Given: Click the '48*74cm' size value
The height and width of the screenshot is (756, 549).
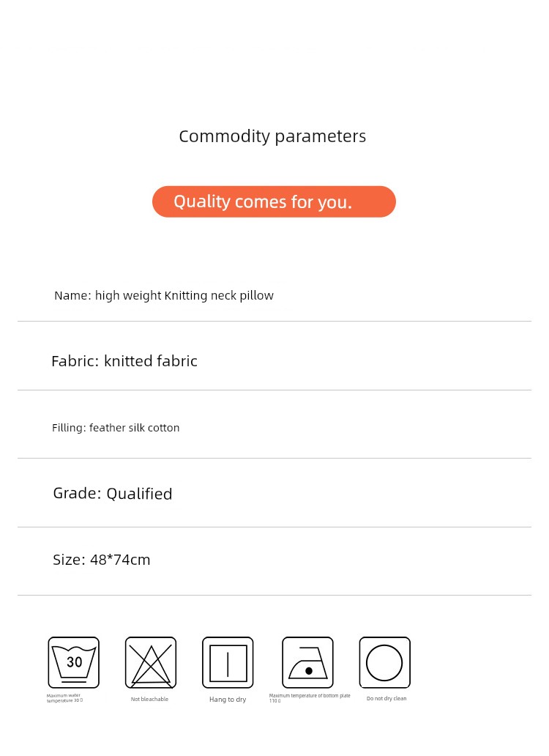Looking at the screenshot, I should (x=120, y=560).
